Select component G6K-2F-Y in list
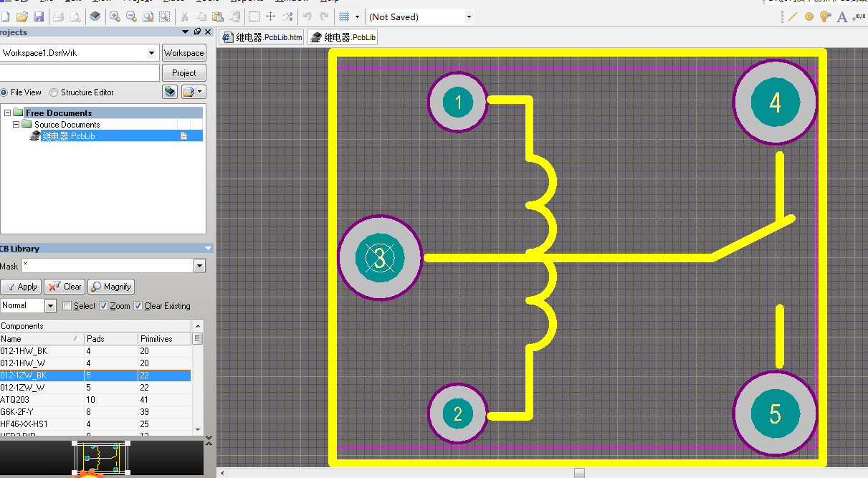Image resolution: width=868 pixels, height=478 pixels. tap(95, 412)
